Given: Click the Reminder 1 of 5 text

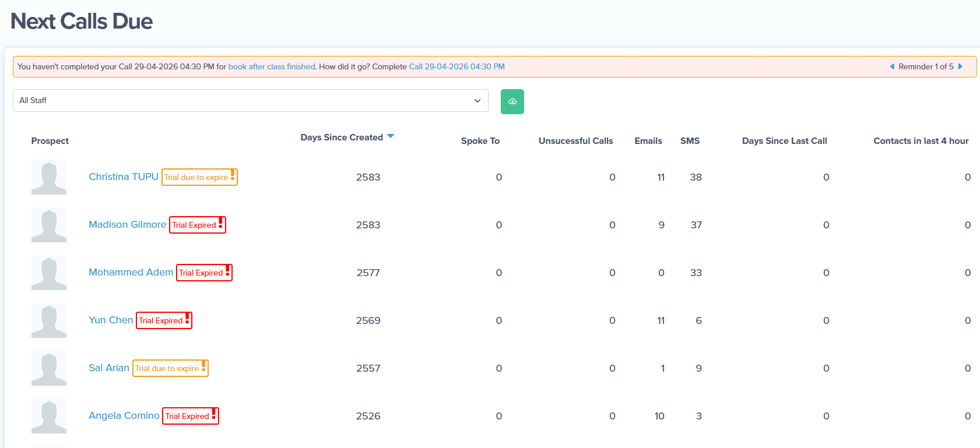Looking at the screenshot, I should click(x=926, y=66).
